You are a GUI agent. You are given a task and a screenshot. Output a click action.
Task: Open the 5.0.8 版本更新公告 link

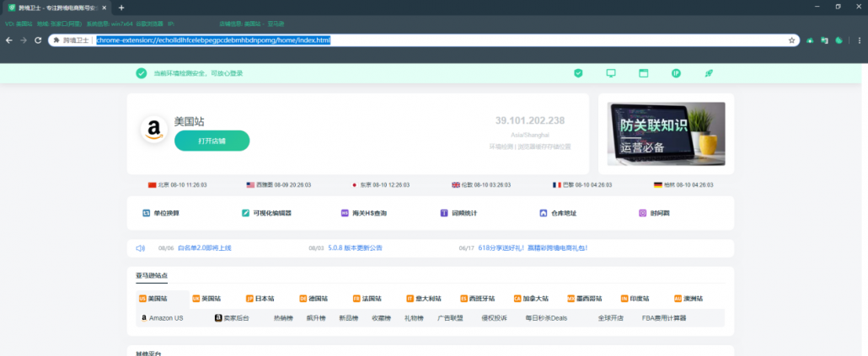tap(355, 248)
